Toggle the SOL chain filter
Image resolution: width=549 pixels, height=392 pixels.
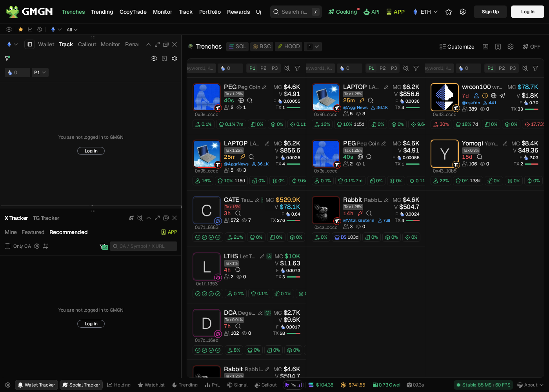(238, 47)
